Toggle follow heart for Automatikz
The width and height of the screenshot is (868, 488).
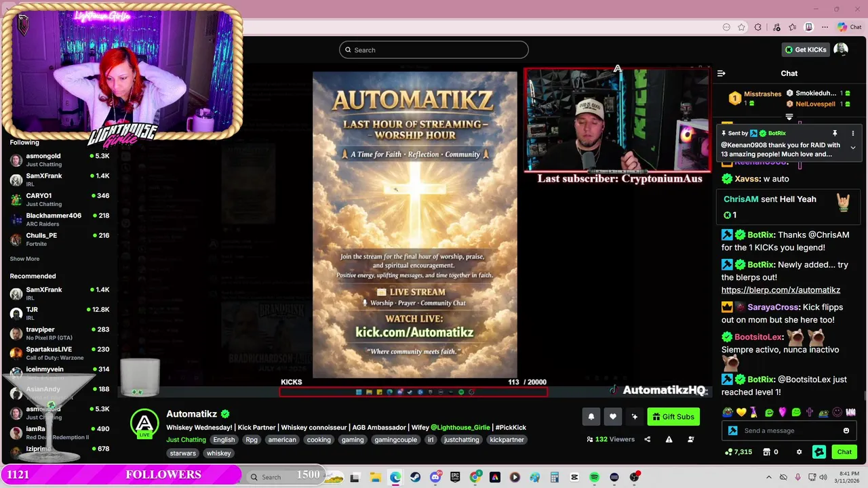pos(612,417)
